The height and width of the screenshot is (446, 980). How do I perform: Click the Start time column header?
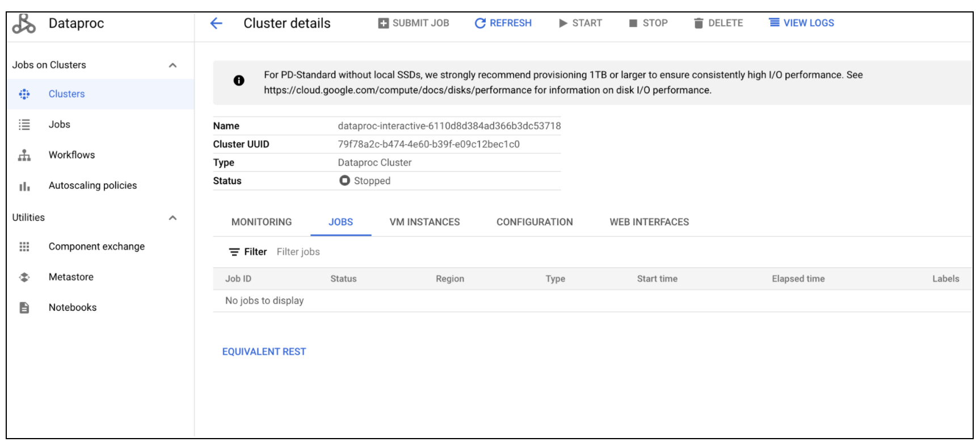657,279
